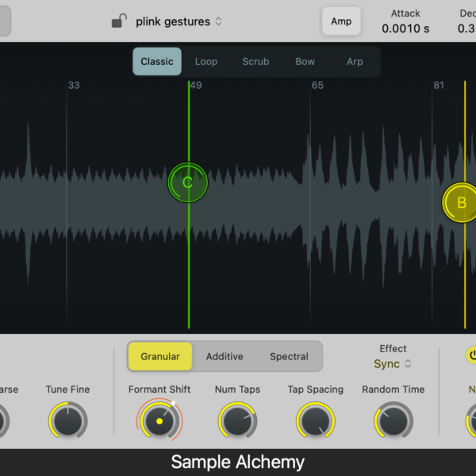This screenshot has height=476, width=476.
Task: Enable Granular synthesis mode
Action: pyautogui.click(x=160, y=356)
